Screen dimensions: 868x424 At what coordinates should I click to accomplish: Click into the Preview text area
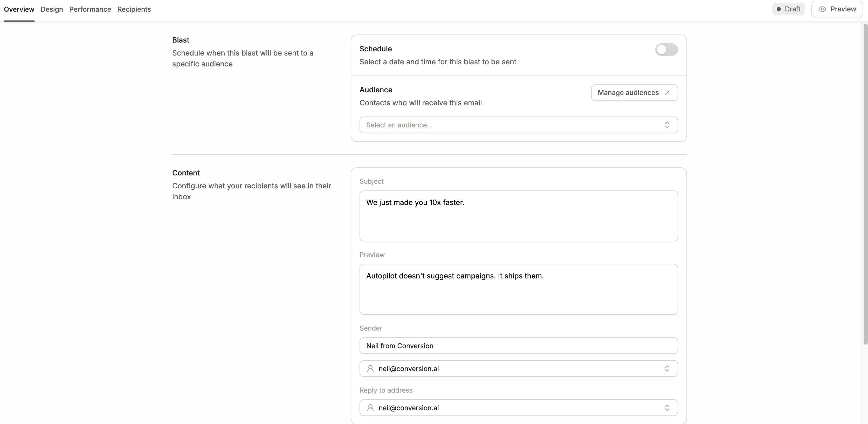[x=518, y=289]
